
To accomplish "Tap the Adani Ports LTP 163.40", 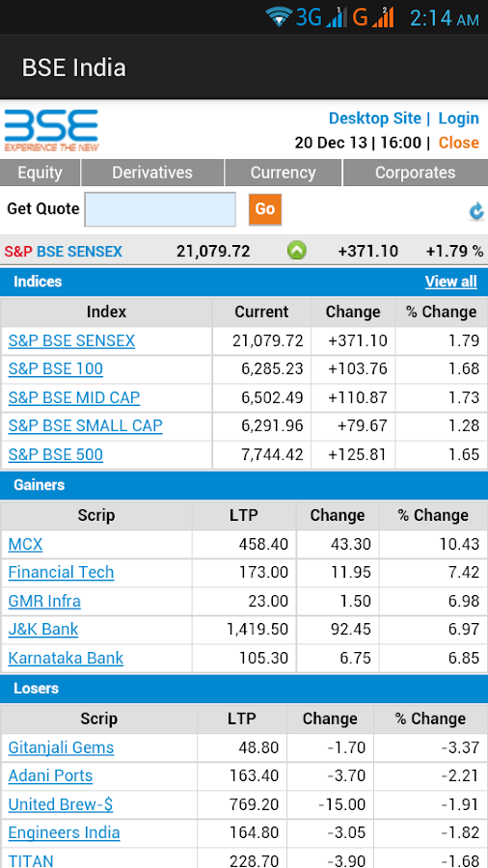I will point(254,776).
